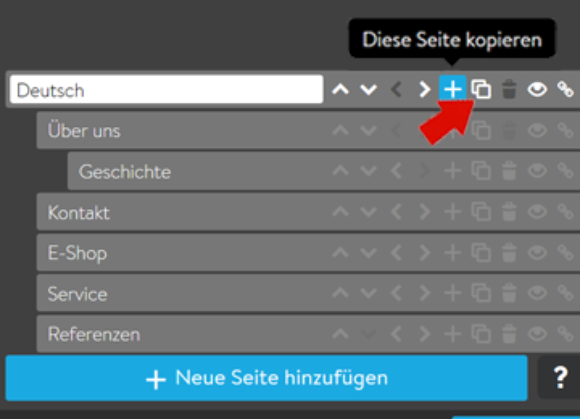Indent the Referenzen page with right arrow

[425, 334]
